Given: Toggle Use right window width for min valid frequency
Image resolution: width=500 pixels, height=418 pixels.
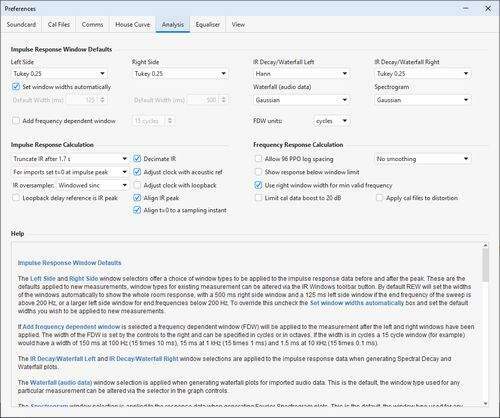Looking at the screenshot, I should click(x=258, y=185).
